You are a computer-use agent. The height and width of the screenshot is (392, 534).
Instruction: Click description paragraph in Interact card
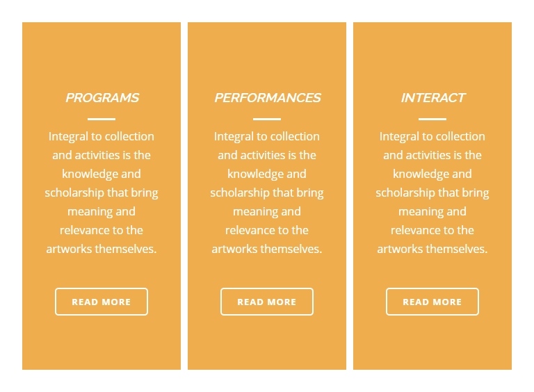coord(432,193)
